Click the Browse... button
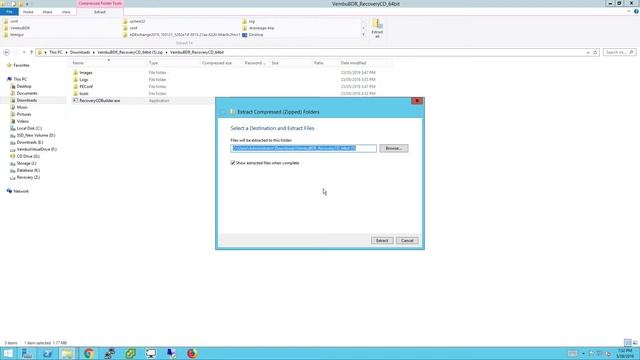This screenshot has height=360, width=640. click(x=393, y=148)
